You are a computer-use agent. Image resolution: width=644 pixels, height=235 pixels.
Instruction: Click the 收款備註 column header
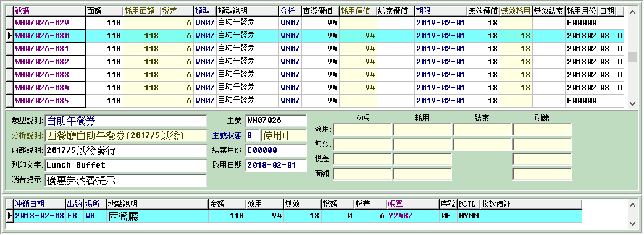click(x=530, y=204)
